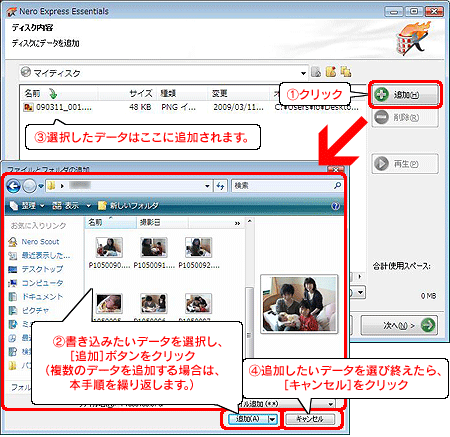Click the Forward arrow in file dialog
Image resolution: width=450 pixels, height=437 pixels.
[x=29, y=186]
